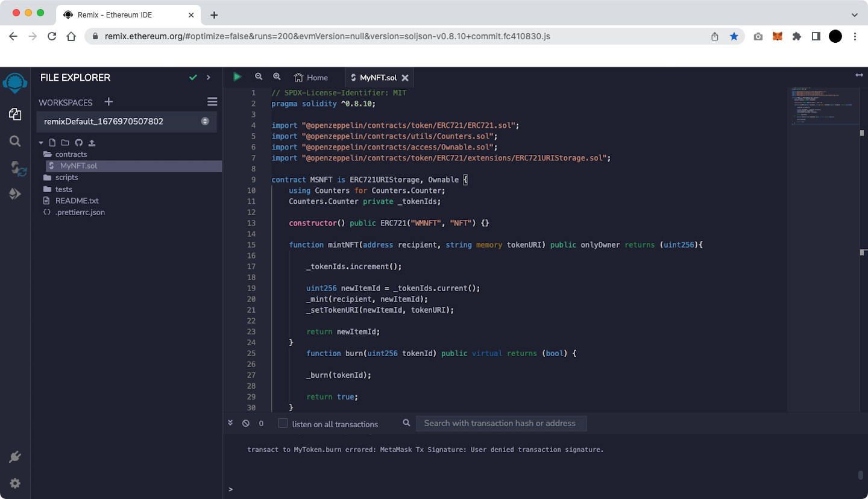This screenshot has width=868, height=499.
Task: Clear the terminal console
Action: tap(246, 424)
